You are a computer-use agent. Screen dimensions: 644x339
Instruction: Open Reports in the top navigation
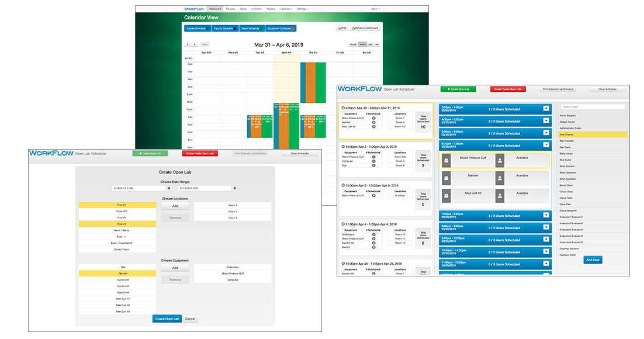[x=271, y=9]
